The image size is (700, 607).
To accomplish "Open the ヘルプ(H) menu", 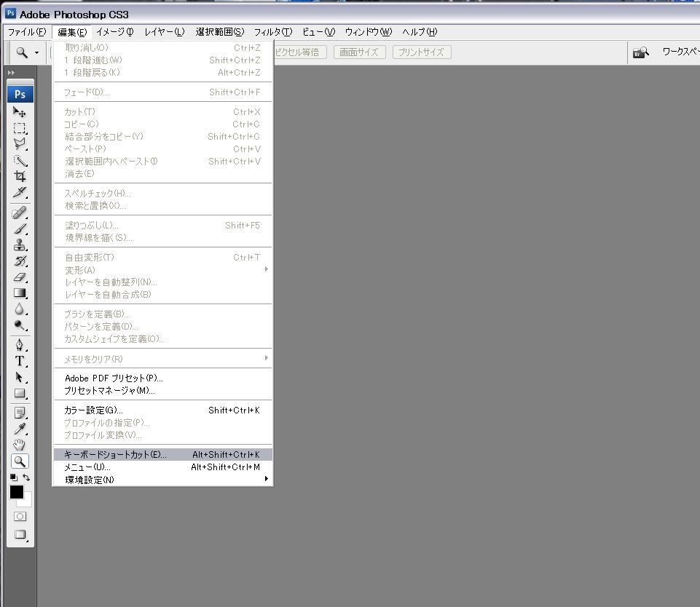I will tap(420, 32).
